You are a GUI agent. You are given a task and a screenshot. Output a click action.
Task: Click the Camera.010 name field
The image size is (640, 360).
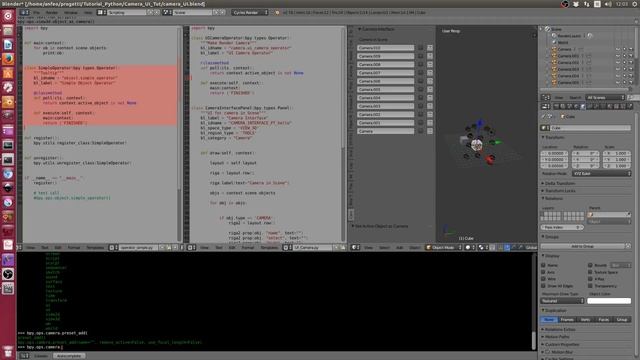(x=386, y=48)
